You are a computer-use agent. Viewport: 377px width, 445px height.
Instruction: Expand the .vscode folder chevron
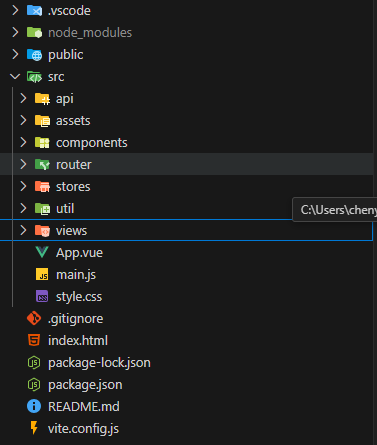coord(15,11)
